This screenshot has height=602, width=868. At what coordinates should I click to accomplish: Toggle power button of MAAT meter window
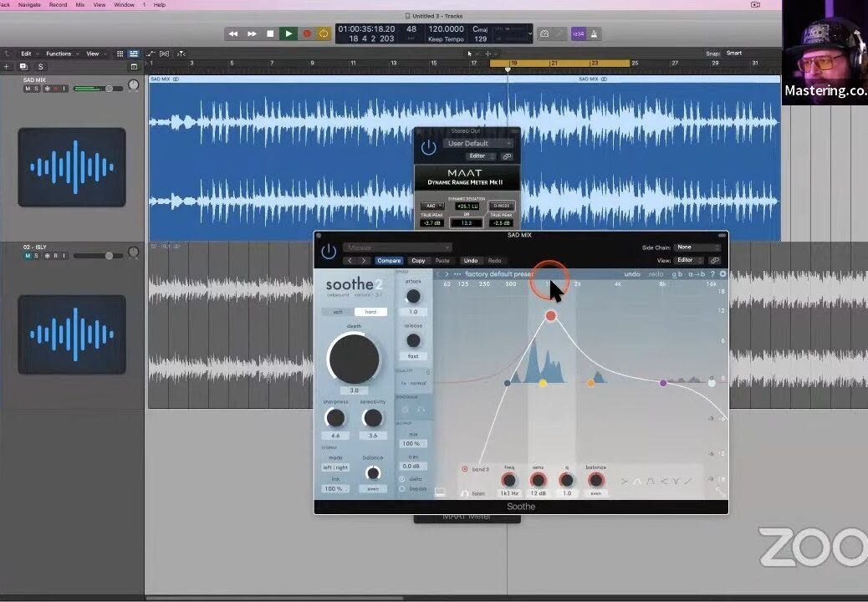pyautogui.click(x=428, y=147)
